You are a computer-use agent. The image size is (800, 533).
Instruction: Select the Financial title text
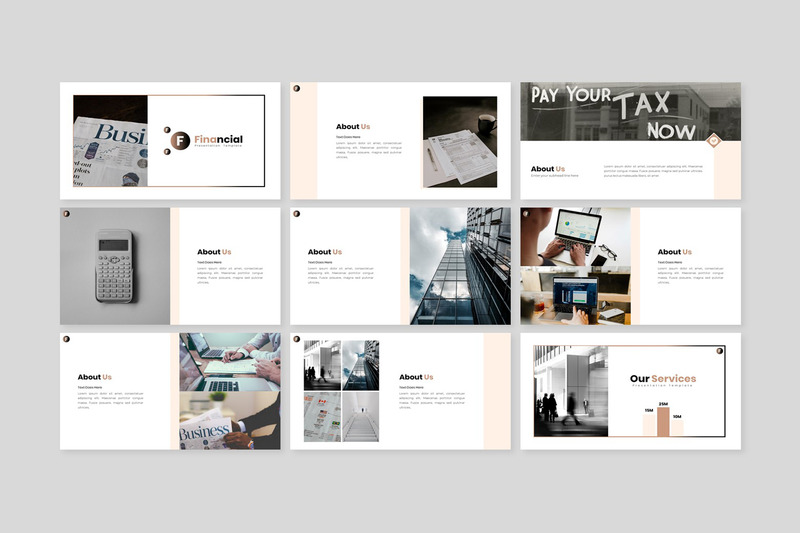pyautogui.click(x=218, y=139)
